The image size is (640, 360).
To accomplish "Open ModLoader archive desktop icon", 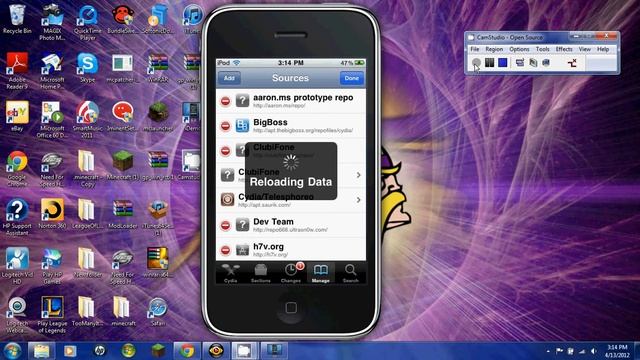I will (122, 213).
